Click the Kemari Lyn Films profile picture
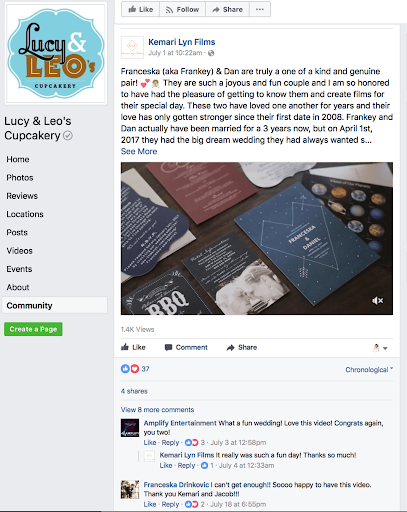The image size is (407, 512). (132, 47)
